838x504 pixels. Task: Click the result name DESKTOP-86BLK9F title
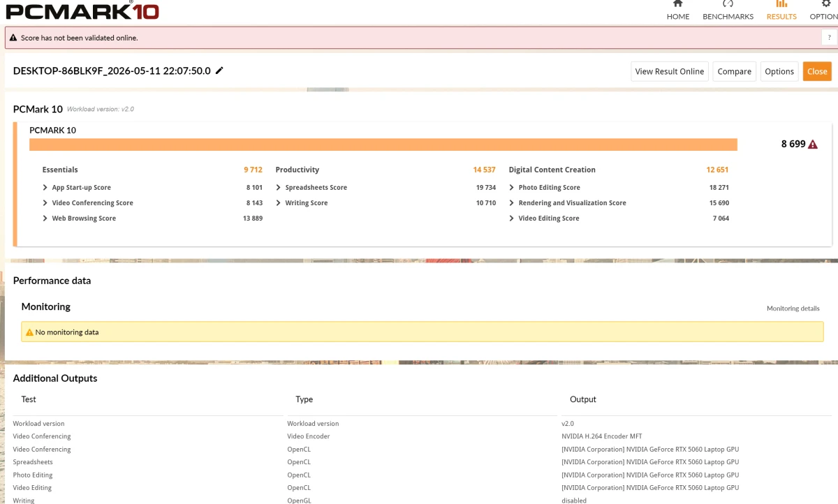(x=112, y=71)
